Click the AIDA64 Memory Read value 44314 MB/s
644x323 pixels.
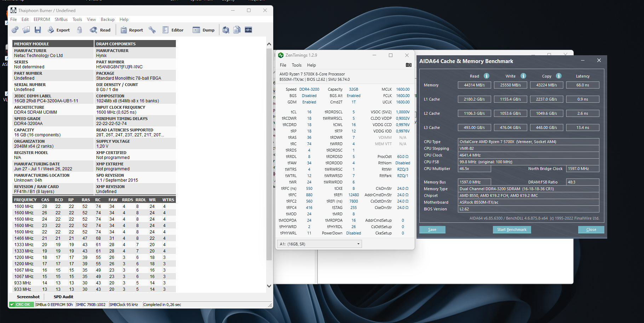475,85
